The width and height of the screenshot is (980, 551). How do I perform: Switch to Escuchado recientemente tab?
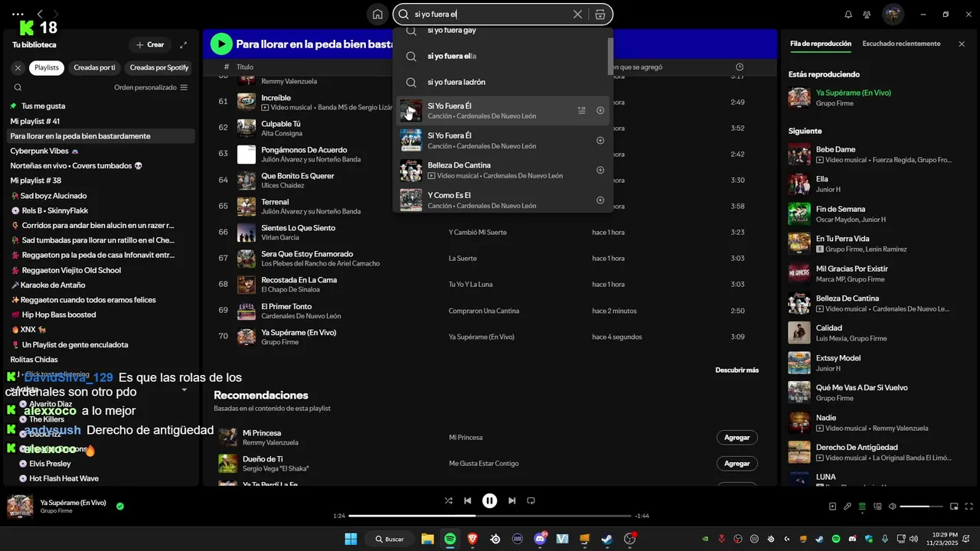coord(901,44)
